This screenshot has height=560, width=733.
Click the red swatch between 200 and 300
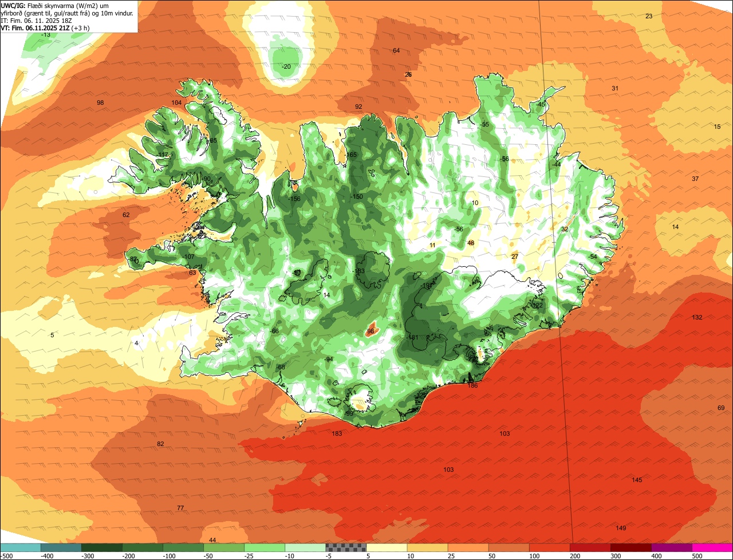(589, 547)
